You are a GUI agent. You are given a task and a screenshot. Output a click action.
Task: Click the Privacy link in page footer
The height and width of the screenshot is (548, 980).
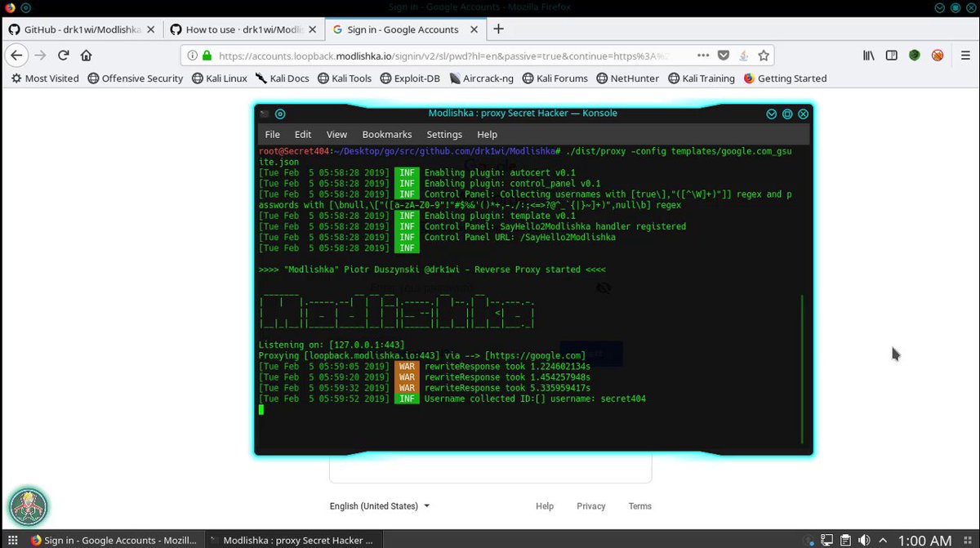point(591,506)
